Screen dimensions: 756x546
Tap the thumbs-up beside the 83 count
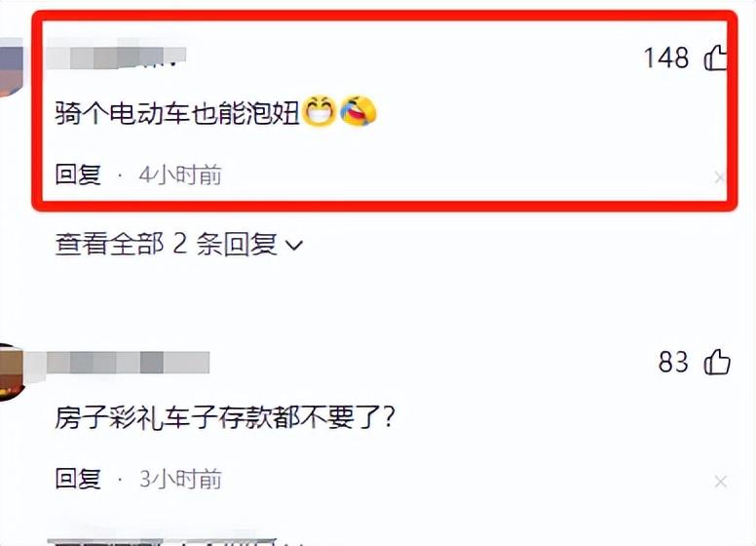pos(717,362)
